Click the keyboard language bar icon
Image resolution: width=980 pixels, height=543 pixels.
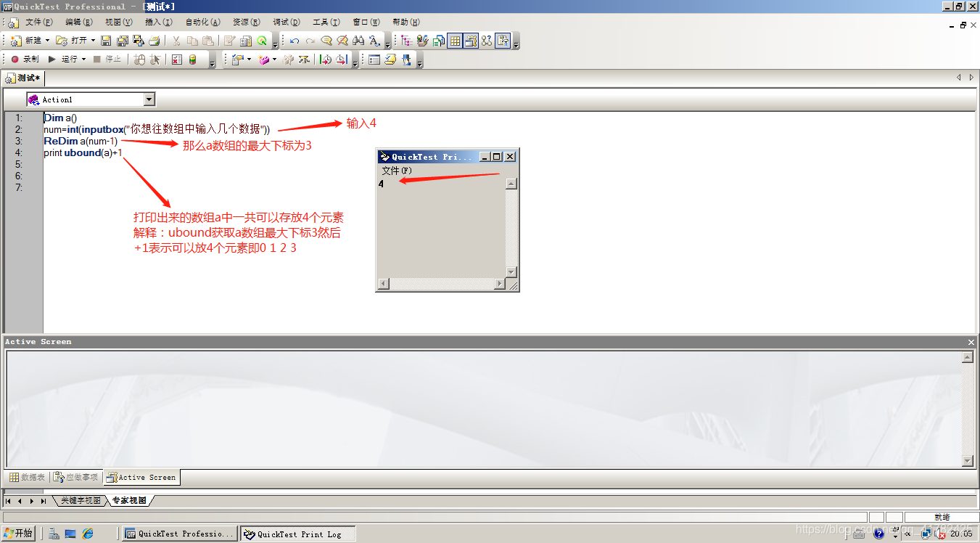(x=859, y=534)
